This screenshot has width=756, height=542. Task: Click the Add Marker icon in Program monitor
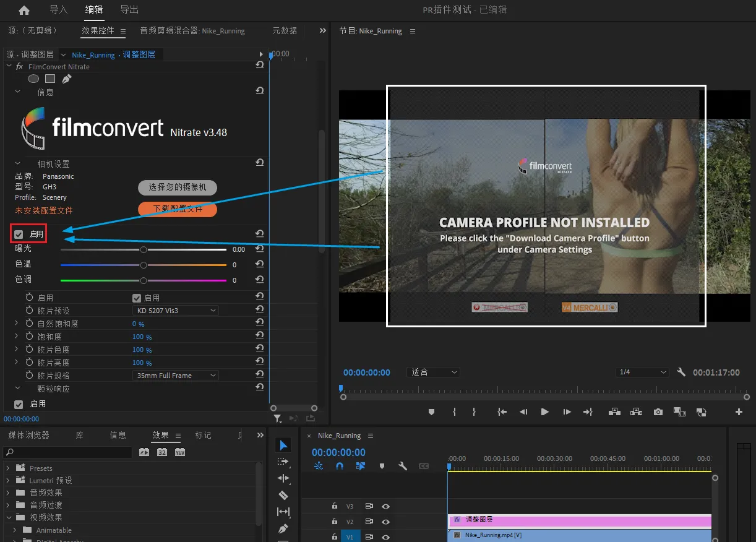pos(432,412)
